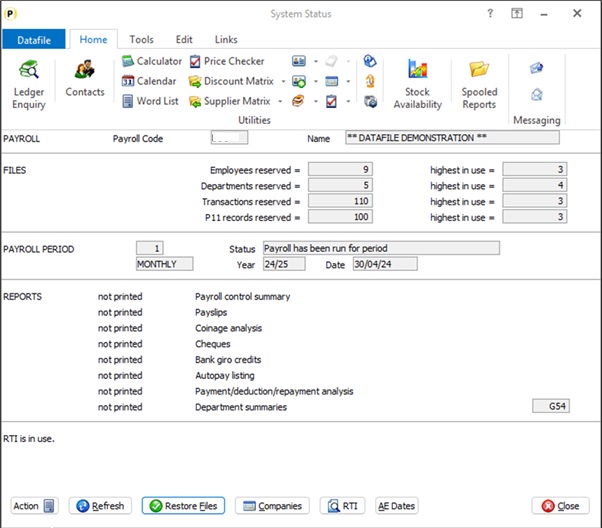Click the Refresh button
The image size is (602, 528).
coord(100,506)
